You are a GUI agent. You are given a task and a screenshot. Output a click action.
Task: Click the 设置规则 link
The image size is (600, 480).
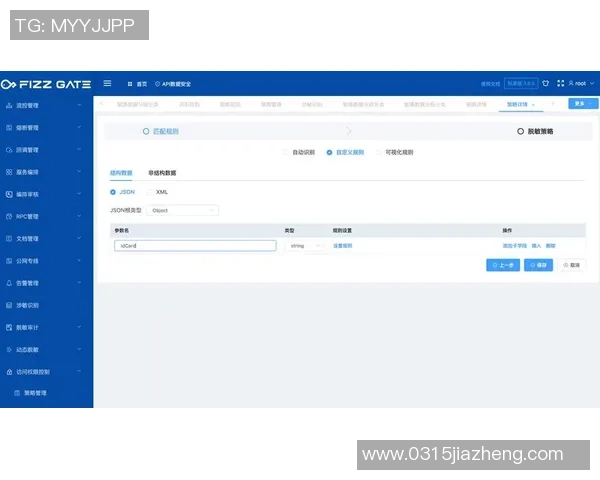click(342, 246)
